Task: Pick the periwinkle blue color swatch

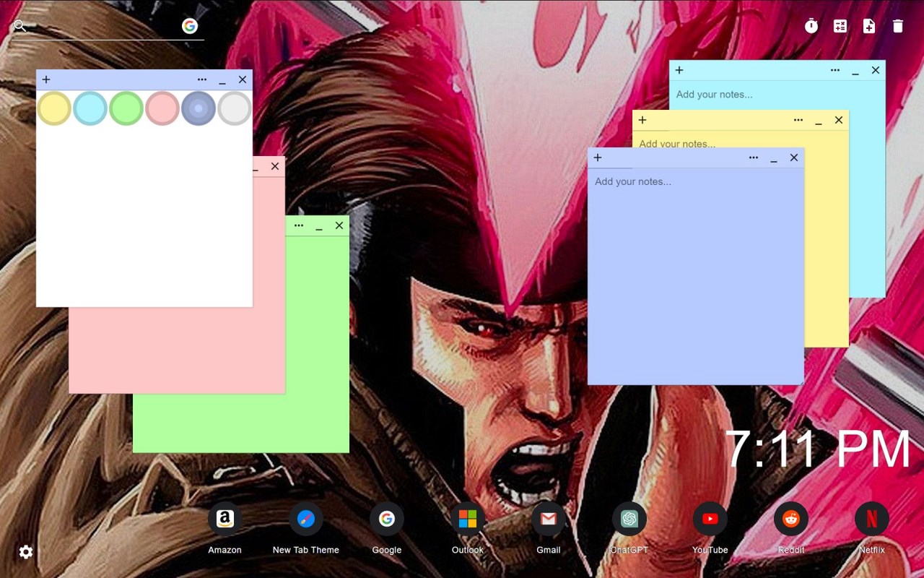Action: (199, 108)
